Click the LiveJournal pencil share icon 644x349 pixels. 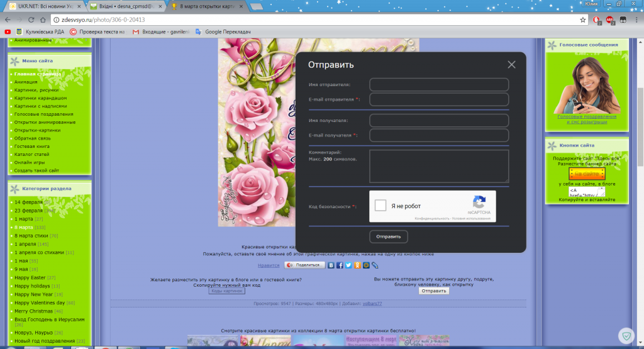(x=375, y=265)
